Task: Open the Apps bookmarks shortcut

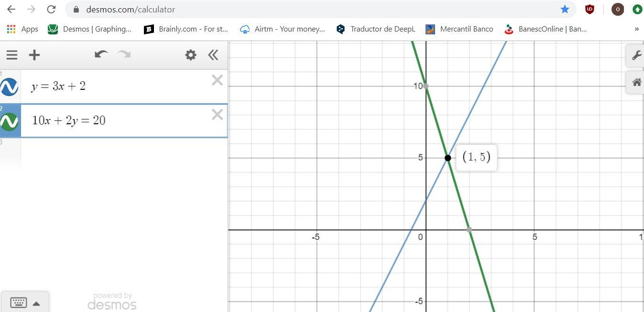Action: pyautogui.click(x=22, y=29)
